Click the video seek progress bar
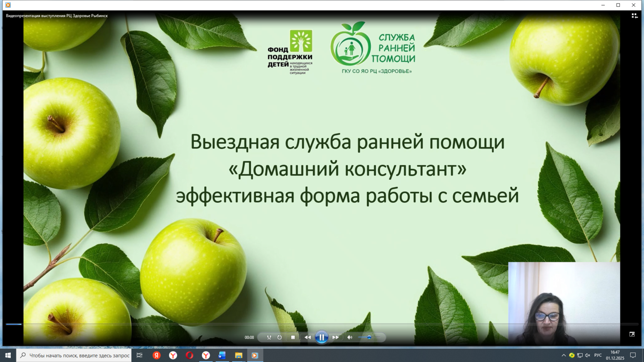The width and height of the screenshot is (644, 362). (x=322, y=324)
